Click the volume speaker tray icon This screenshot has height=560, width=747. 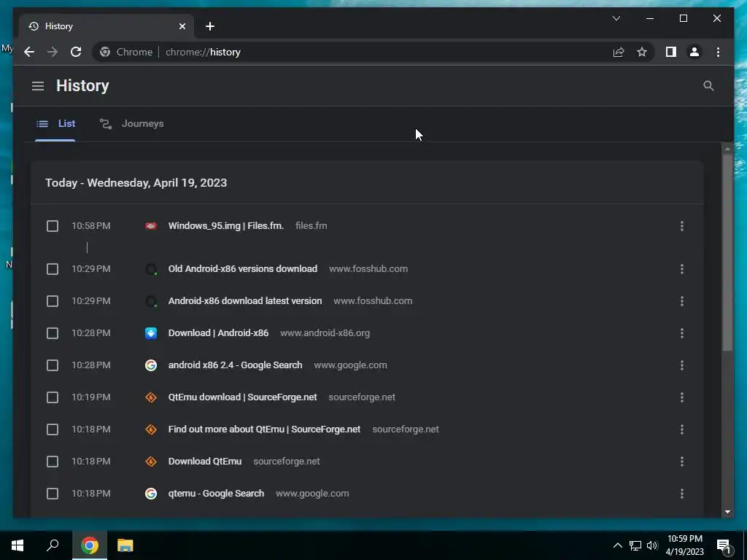[652, 545]
